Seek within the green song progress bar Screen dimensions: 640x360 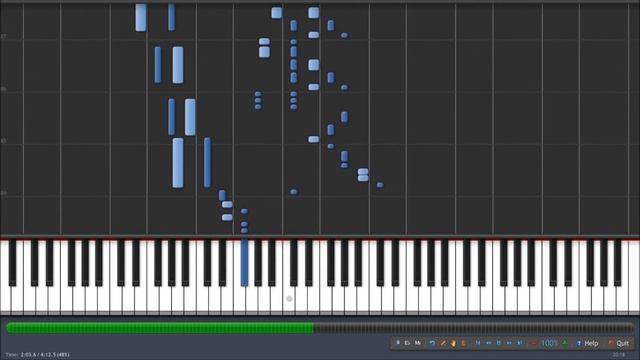tap(160, 328)
